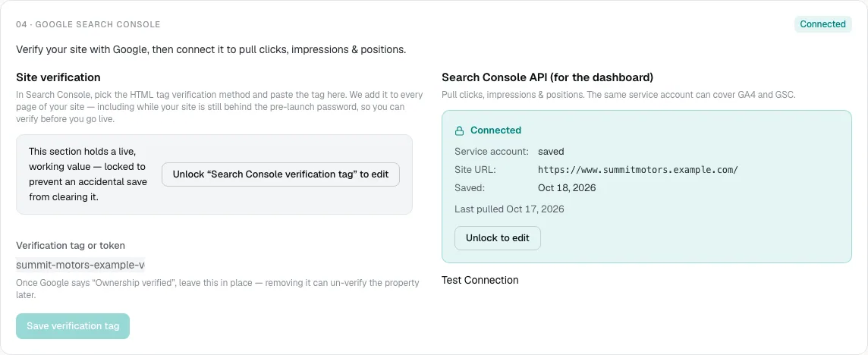Click the Verification tag or token label
The image size is (868, 355).
click(x=71, y=245)
